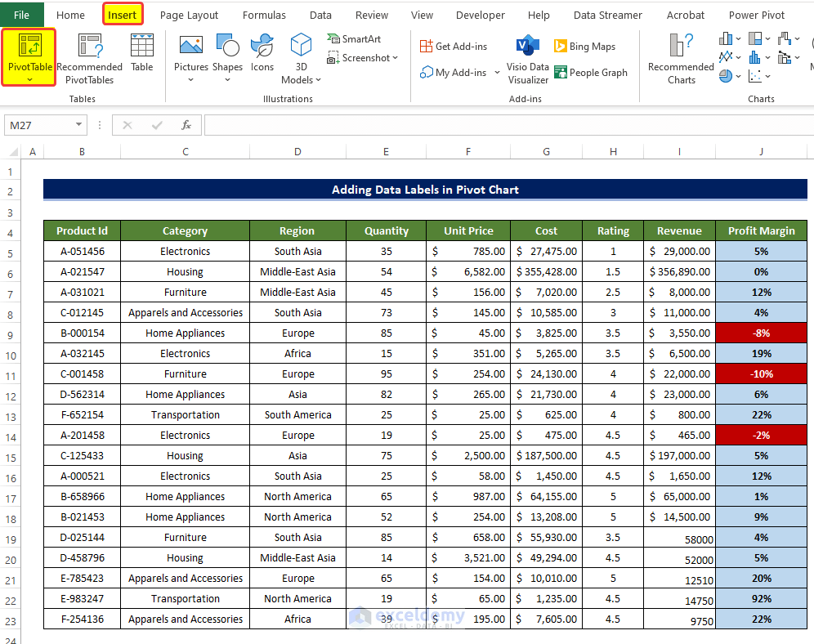The width and height of the screenshot is (814, 644).
Task: Expand the Screenshot dropdown
Action: coord(396,58)
